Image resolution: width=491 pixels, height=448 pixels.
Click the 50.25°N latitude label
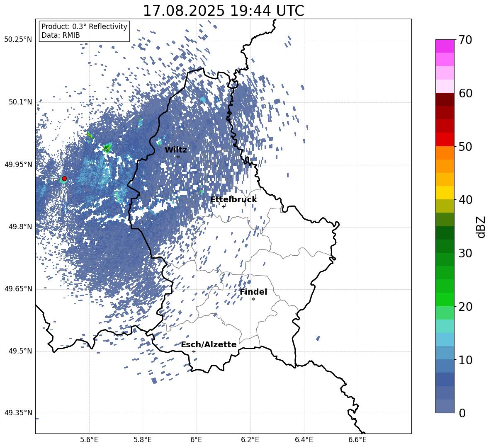[19, 40]
